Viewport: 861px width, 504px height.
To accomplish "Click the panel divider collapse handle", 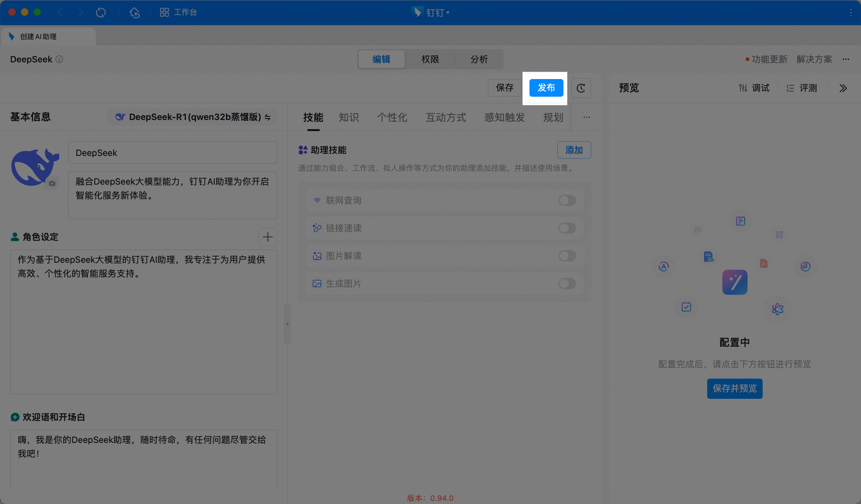I will (287, 324).
